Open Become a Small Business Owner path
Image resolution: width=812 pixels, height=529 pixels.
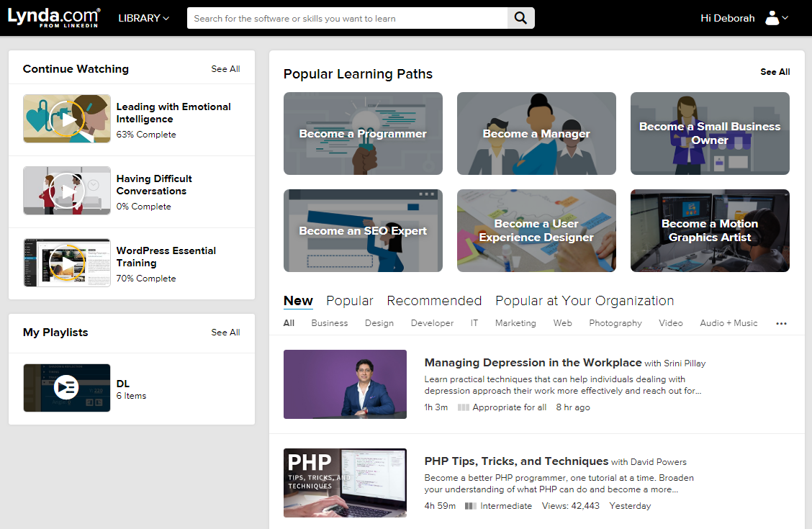710,134
